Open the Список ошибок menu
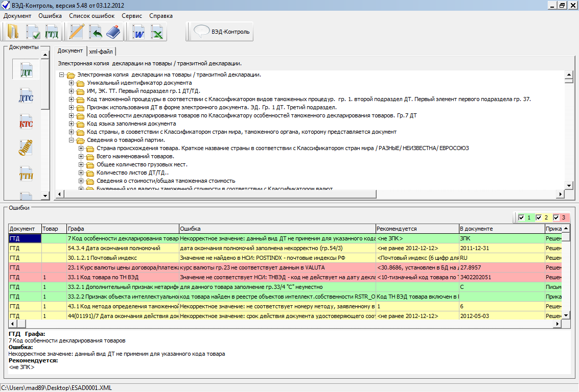 pyautogui.click(x=91, y=16)
